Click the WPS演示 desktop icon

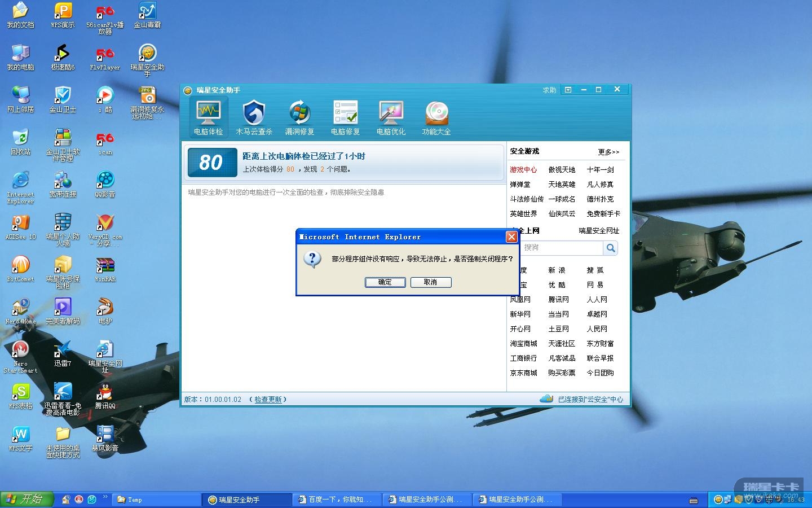[63, 15]
